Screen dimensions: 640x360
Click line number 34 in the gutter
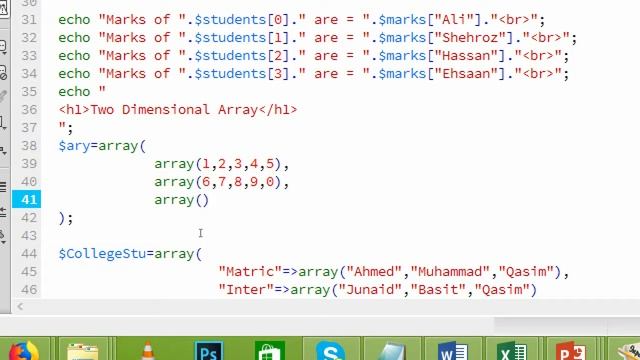click(x=29, y=73)
